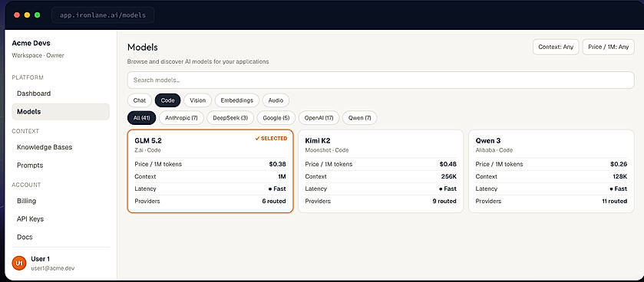Click the Workspace · Owner label
This screenshot has width=644, height=282.
[38, 55]
